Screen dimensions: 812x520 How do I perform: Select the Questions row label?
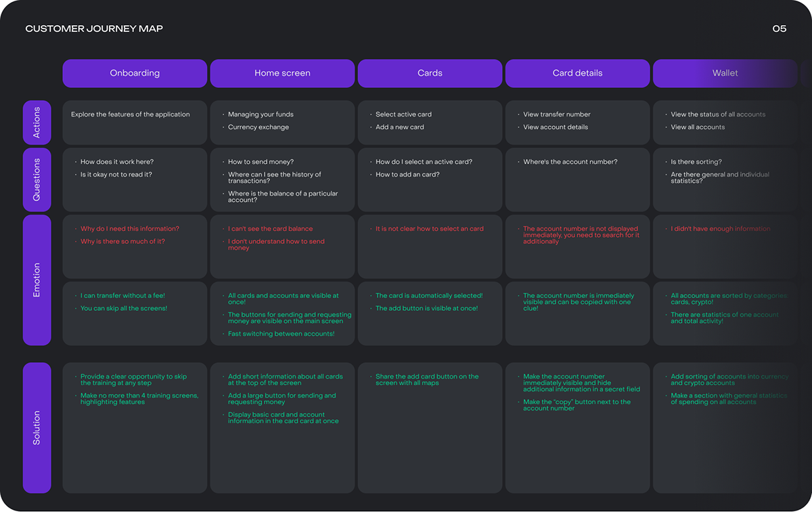(x=37, y=179)
